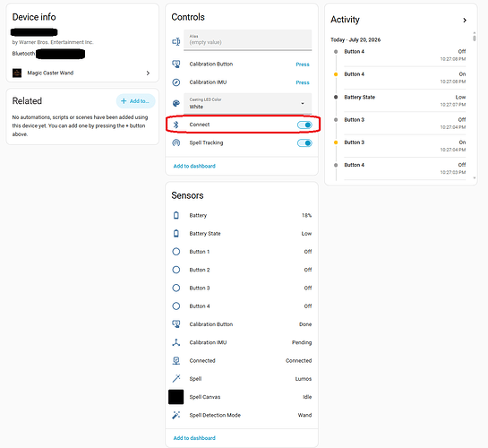
Task: Click the Spell Detection Mode wand icon
Action: [176, 415]
